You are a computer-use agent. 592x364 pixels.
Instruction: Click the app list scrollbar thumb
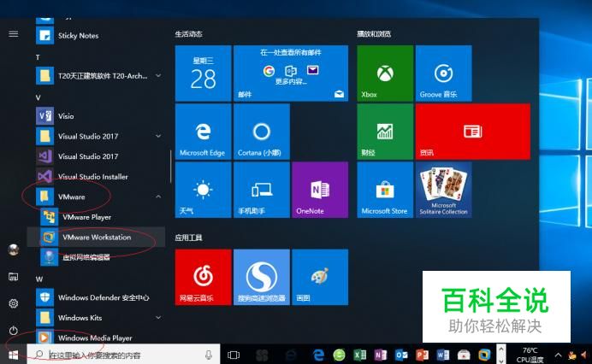170,167
